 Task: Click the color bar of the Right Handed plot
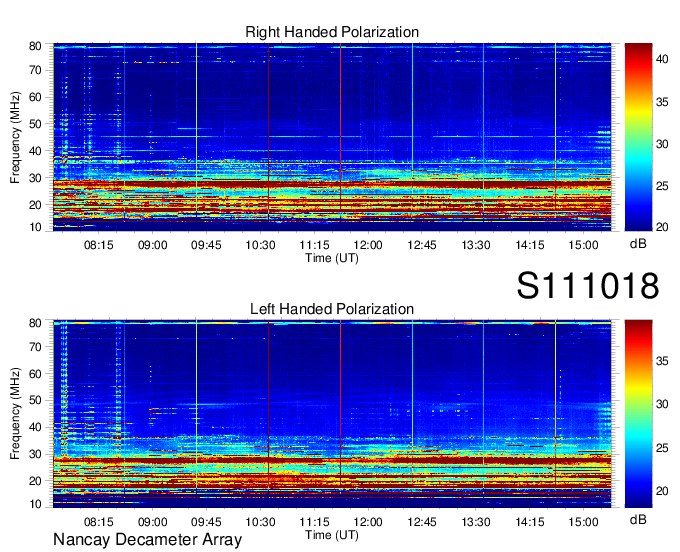638,137
